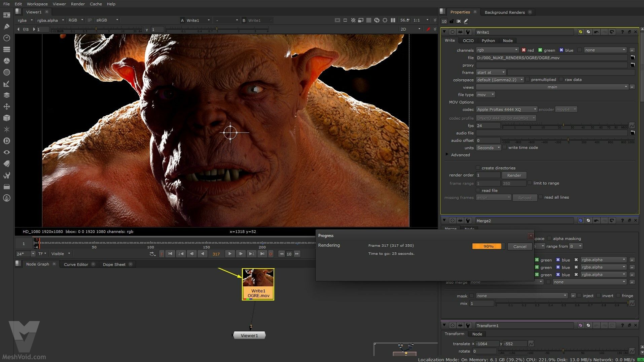This screenshot has height=362, width=644.
Task: Open colorspace default (Gamma2.2) dropdown
Action: [x=500, y=80]
